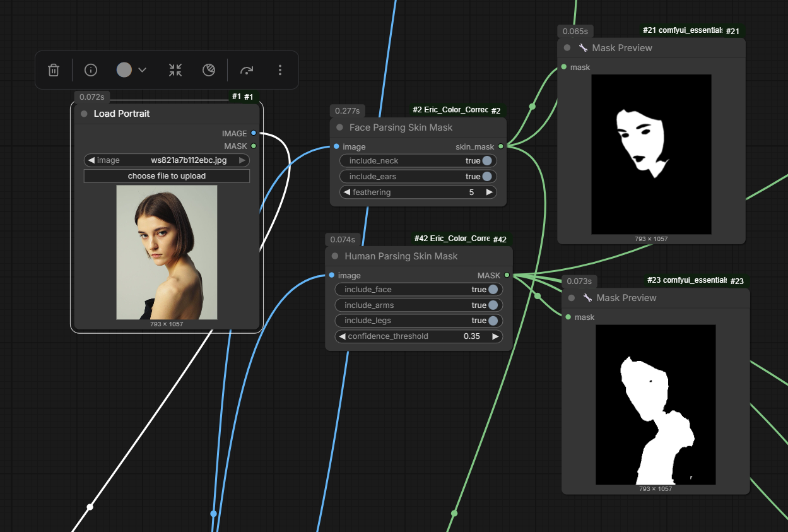Click skin_mask output socket

pyautogui.click(x=501, y=146)
